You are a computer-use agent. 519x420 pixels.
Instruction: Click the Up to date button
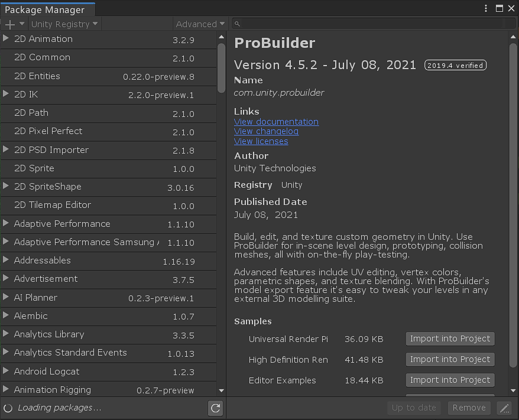point(414,408)
